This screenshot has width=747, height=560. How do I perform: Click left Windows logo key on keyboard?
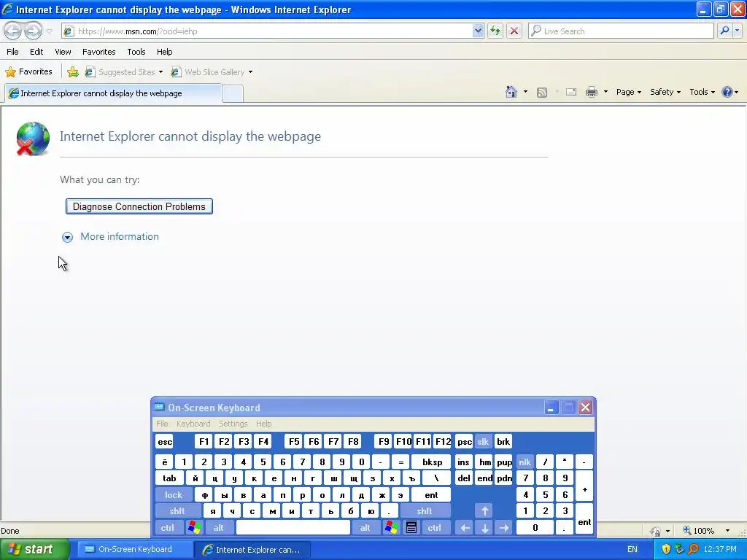194,528
